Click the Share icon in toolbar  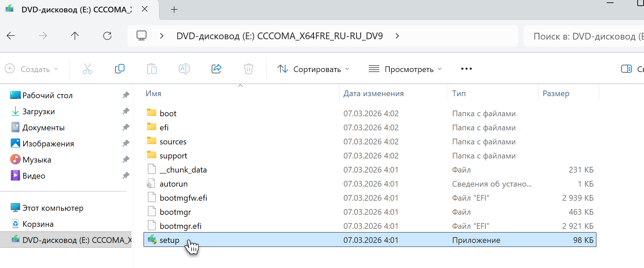[216, 69]
